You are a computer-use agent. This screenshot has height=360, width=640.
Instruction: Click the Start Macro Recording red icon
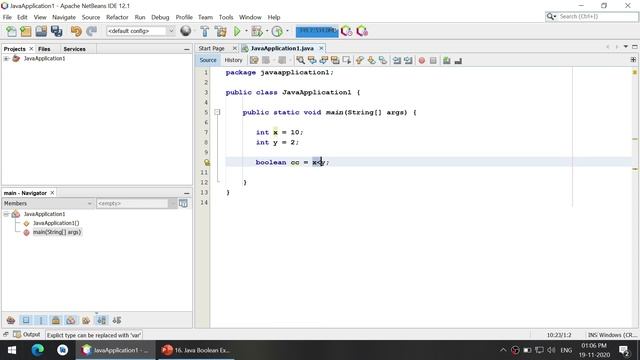pyautogui.click(x=422, y=60)
